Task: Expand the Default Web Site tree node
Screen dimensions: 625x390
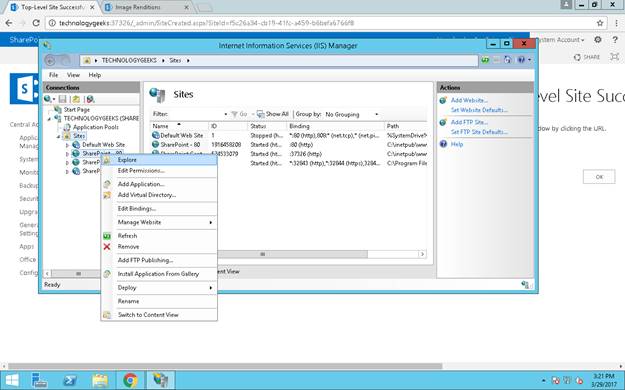Action: tap(67, 145)
